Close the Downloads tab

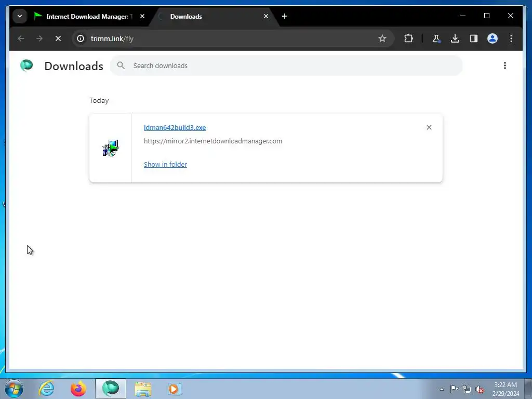(266, 16)
